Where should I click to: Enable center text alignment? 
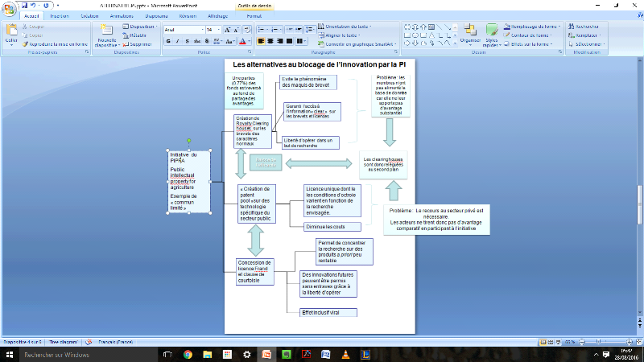(x=271, y=40)
